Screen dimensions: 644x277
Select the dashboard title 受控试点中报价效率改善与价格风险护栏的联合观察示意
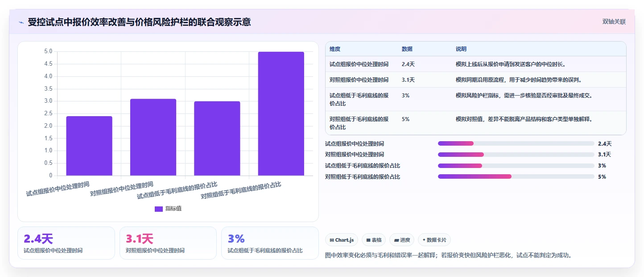coord(139,22)
